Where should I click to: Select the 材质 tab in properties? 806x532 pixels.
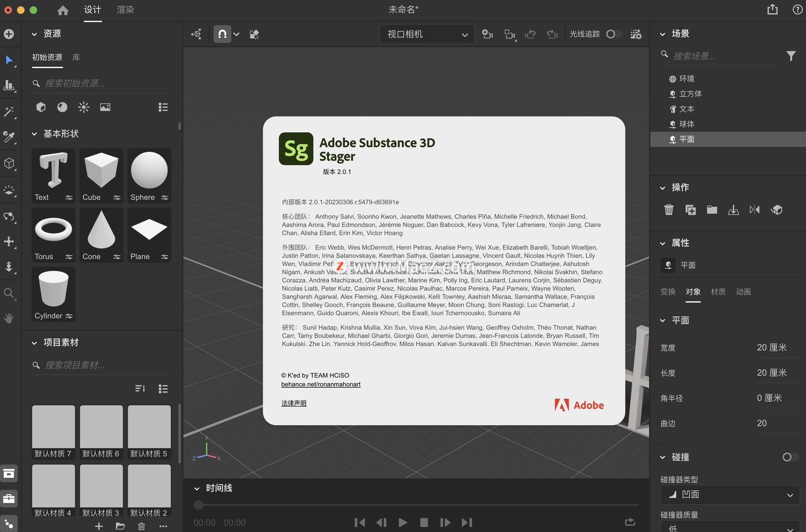[x=718, y=291]
